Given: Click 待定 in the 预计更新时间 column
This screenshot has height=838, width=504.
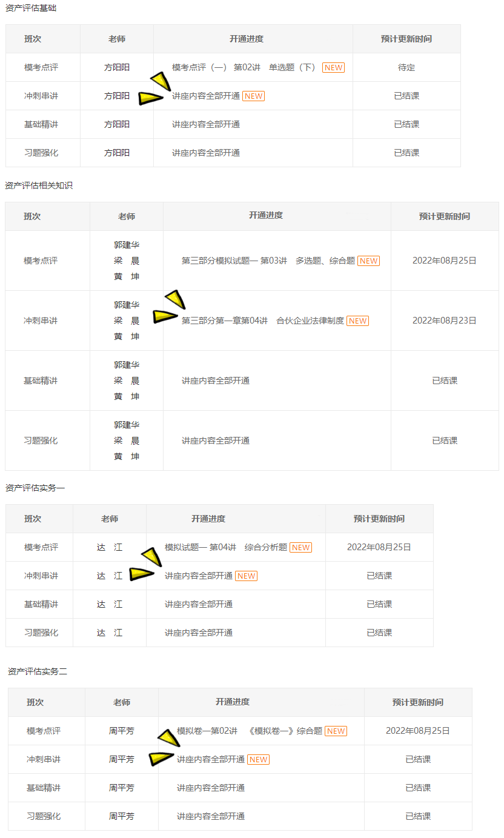Looking at the screenshot, I should (x=406, y=67).
